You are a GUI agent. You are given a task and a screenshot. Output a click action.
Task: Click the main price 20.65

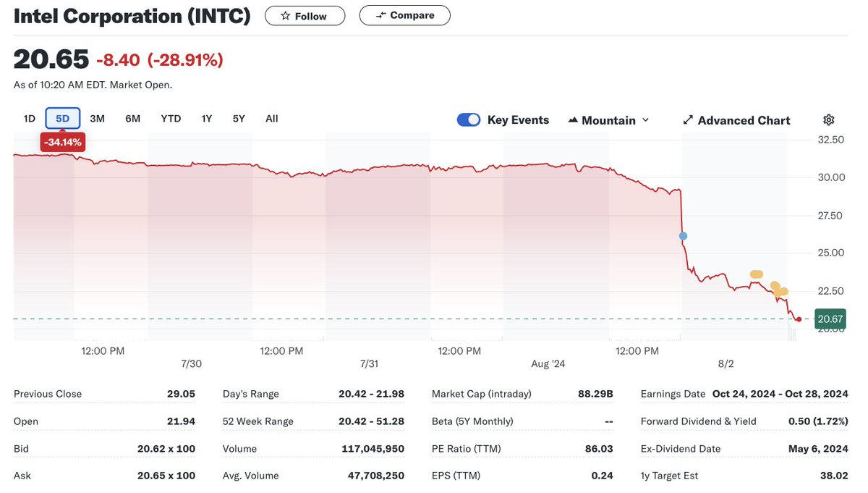(x=51, y=60)
